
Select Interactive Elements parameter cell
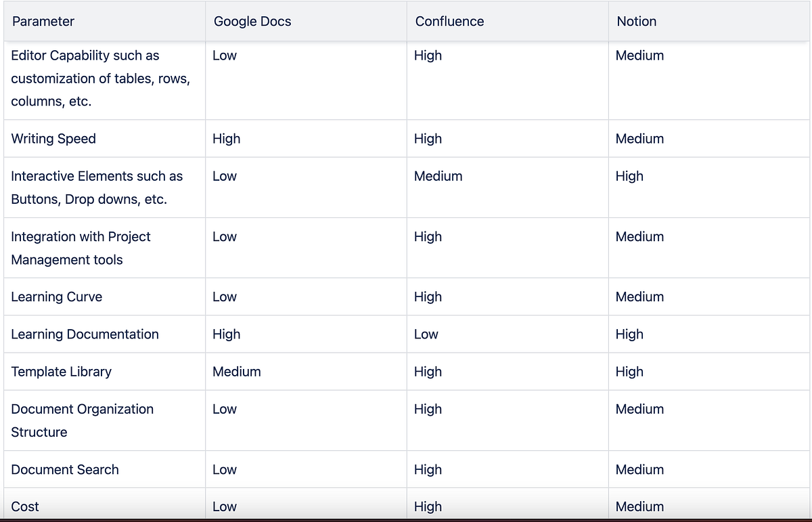[97, 188]
